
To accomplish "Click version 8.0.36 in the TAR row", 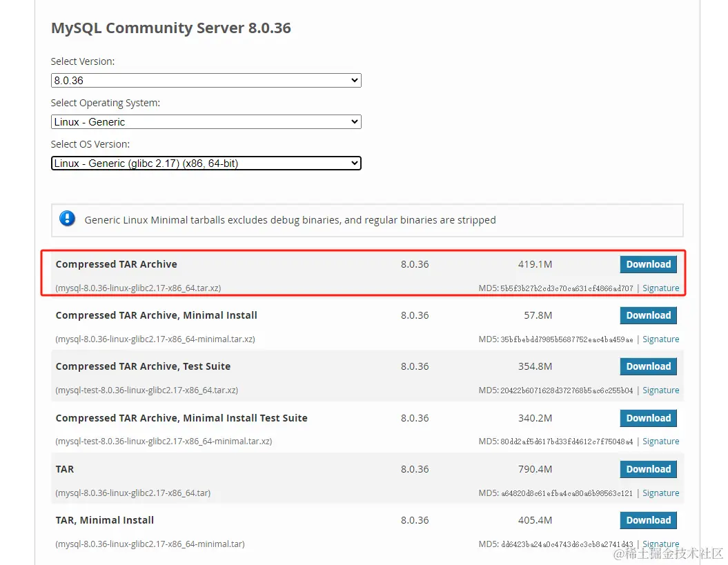I will (415, 469).
